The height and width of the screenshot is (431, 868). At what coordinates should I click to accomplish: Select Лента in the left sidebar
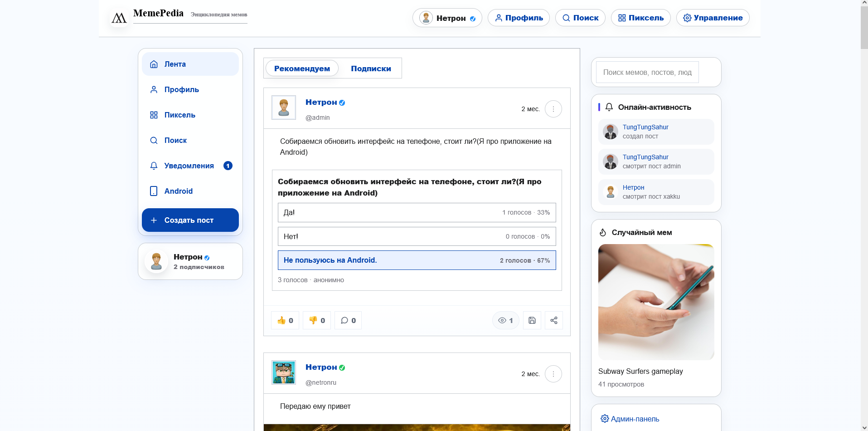point(190,64)
